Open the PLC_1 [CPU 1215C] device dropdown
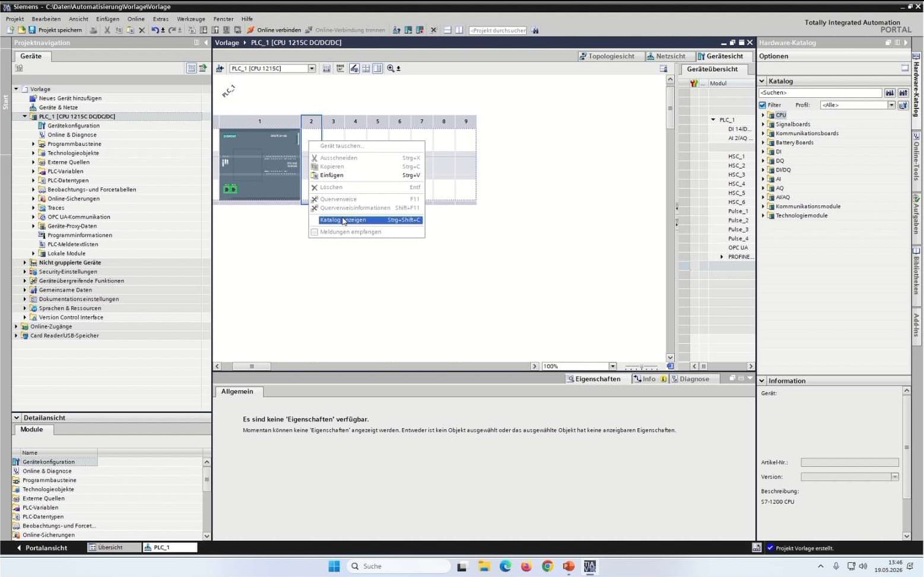Viewport: 924px width, 577px height. click(x=312, y=68)
